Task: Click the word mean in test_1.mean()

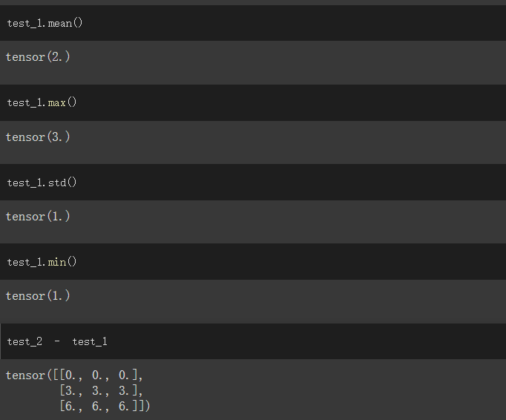Action: tap(60, 23)
